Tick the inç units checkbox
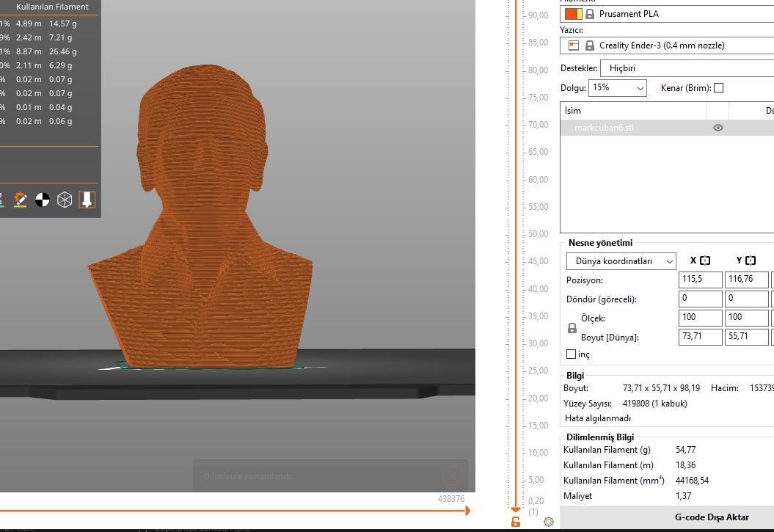This screenshot has width=774, height=532. tap(571, 354)
